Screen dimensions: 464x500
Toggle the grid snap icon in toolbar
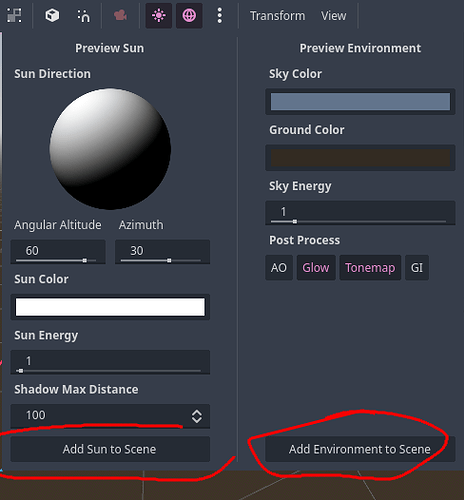coord(14,15)
